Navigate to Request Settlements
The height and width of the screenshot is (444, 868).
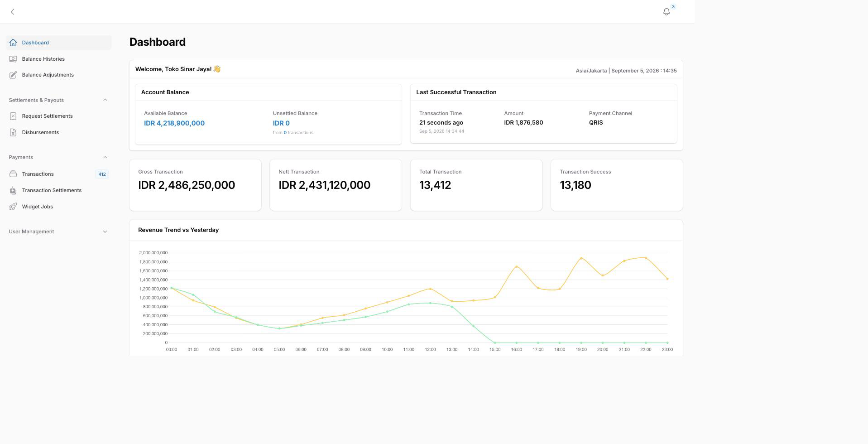pyautogui.click(x=59, y=116)
